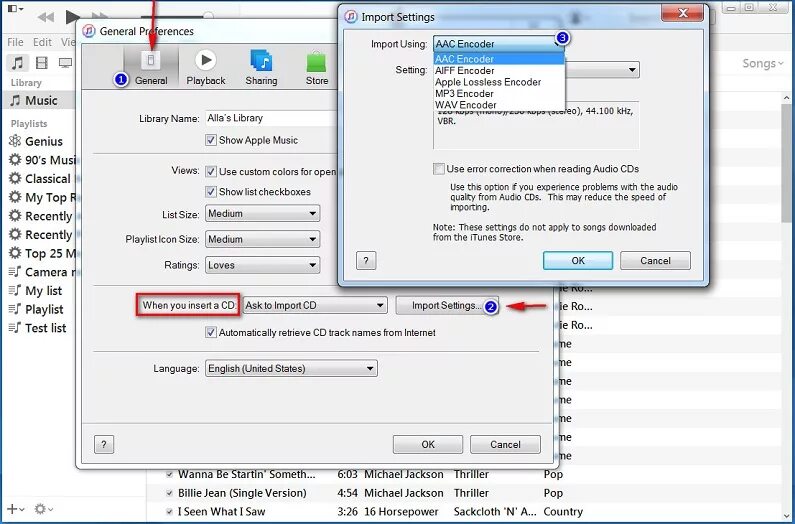
Task: Enable error correction when reading Audio CDs
Action: point(439,169)
